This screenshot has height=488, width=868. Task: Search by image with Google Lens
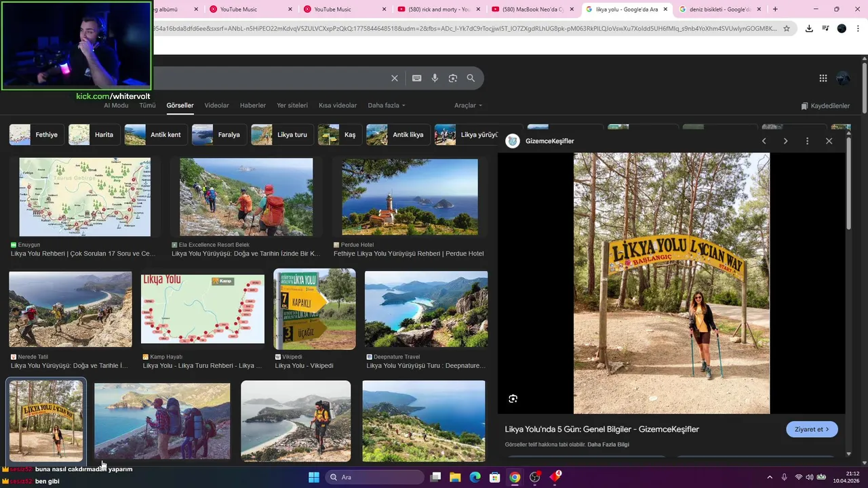(453, 78)
